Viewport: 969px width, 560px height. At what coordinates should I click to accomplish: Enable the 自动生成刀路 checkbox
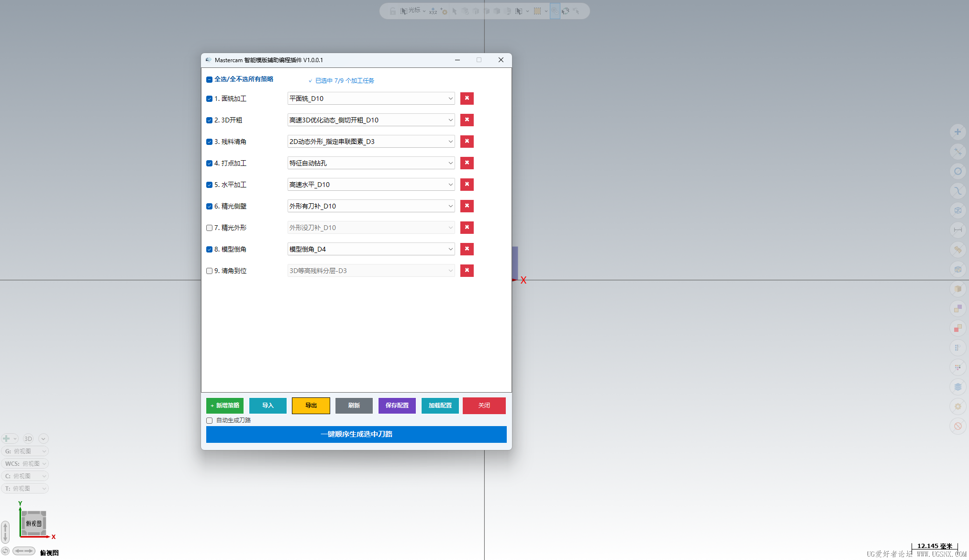209,421
